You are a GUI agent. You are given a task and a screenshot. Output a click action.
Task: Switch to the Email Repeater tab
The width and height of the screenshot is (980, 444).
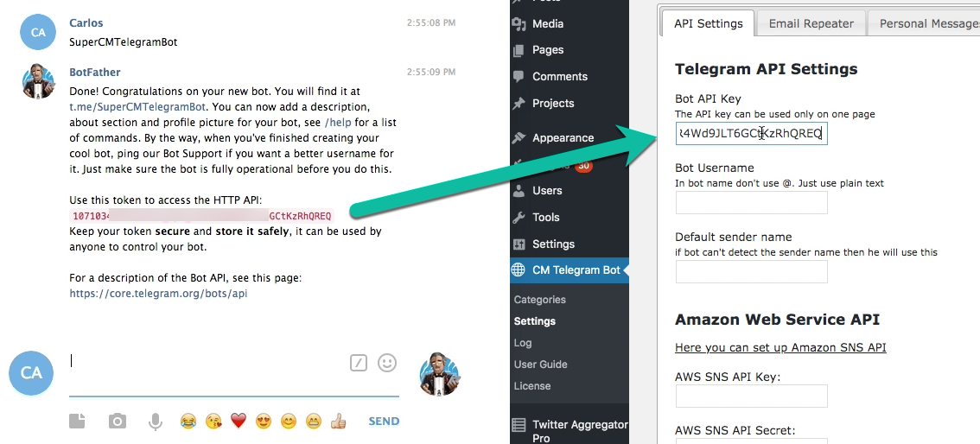pos(811,23)
